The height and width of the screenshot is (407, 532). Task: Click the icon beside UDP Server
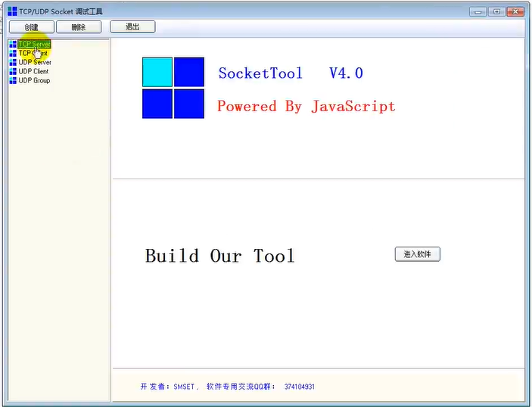coord(13,62)
